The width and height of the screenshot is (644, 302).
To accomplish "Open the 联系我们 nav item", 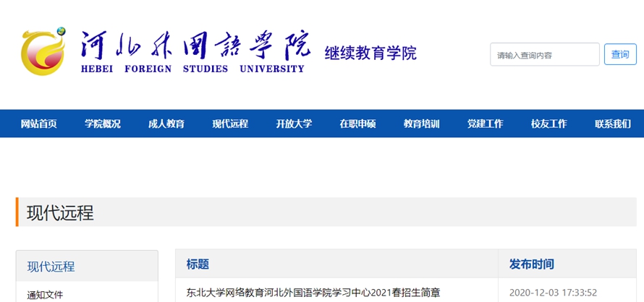I will coord(613,124).
